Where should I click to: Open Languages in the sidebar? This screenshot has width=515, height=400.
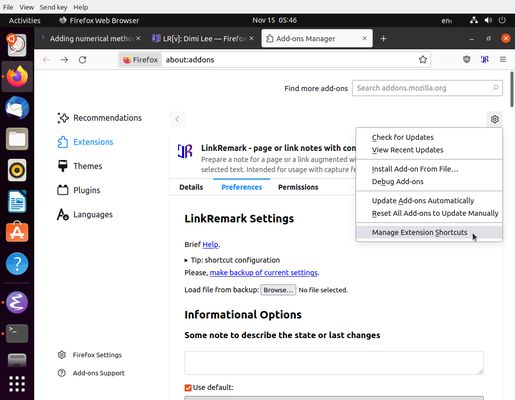pyautogui.click(x=85, y=214)
